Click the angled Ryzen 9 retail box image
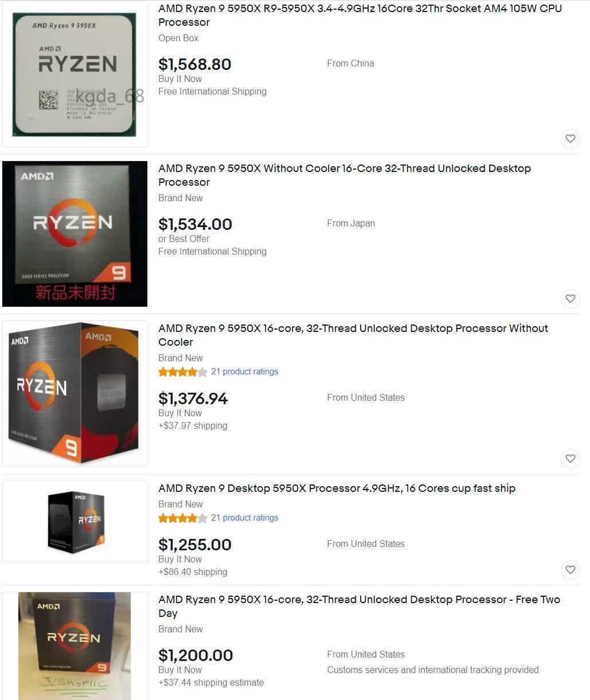The width and height of the screenshot is (590, 700). (75, 393)
